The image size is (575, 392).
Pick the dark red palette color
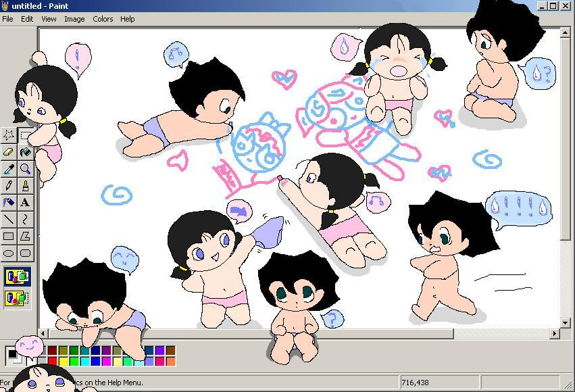[53, 351]
